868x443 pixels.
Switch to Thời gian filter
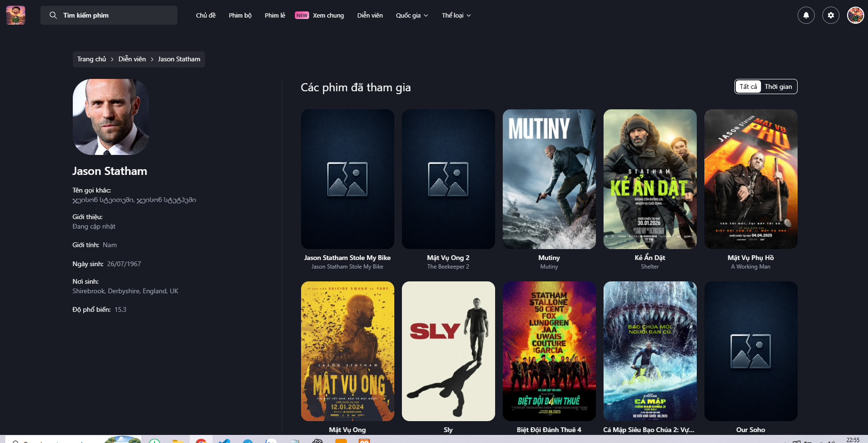click(778, 87)
